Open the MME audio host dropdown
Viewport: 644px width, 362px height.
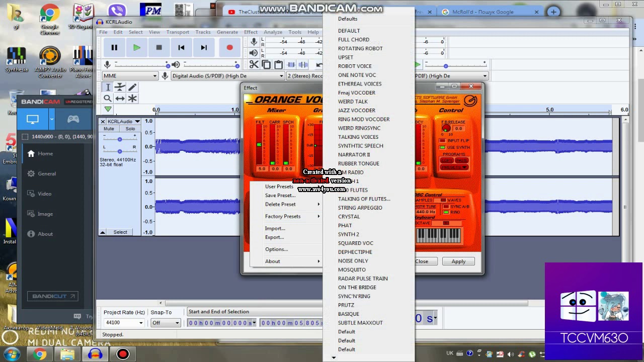click(130, 76)
